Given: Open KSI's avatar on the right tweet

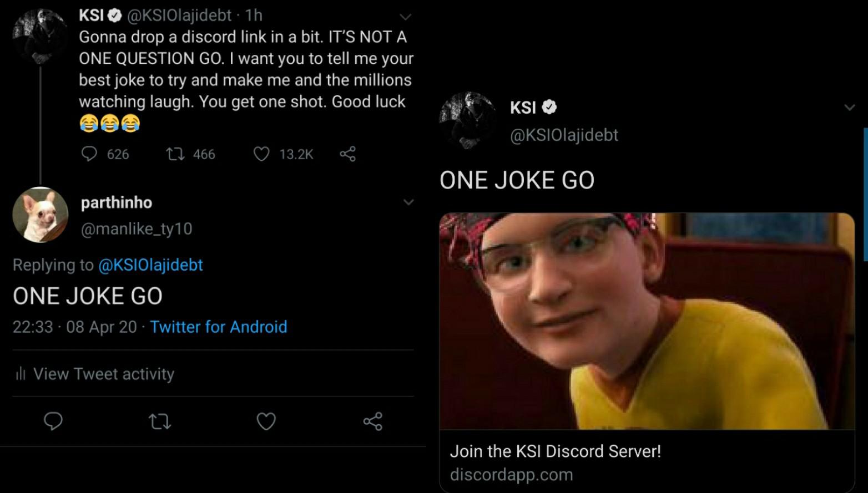Looking at the screenshot, I should point(467,120).
